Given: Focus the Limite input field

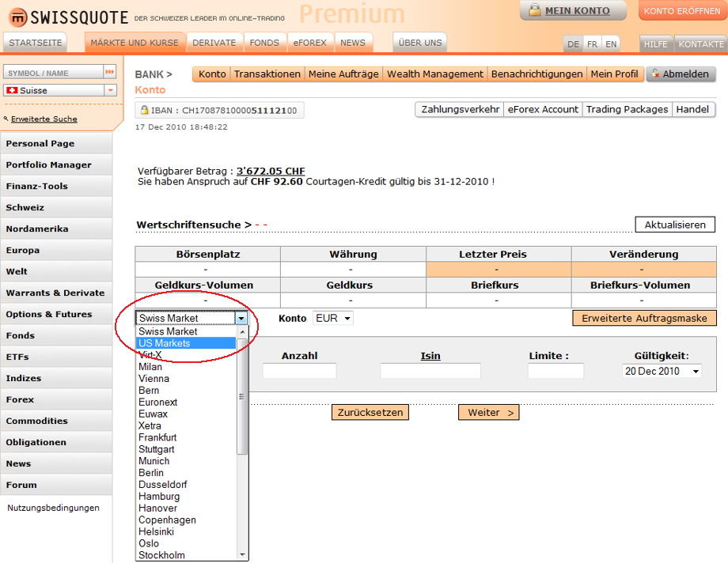Looking at the screenshot, I should click(x=555, y=371).
